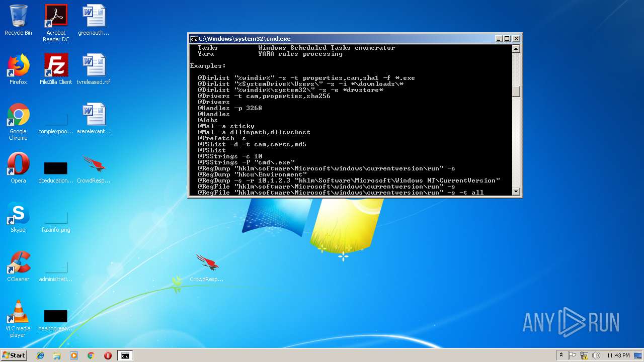Click '@Mal -a sticky' console line

pyautogui.click(x=226, y=126)
